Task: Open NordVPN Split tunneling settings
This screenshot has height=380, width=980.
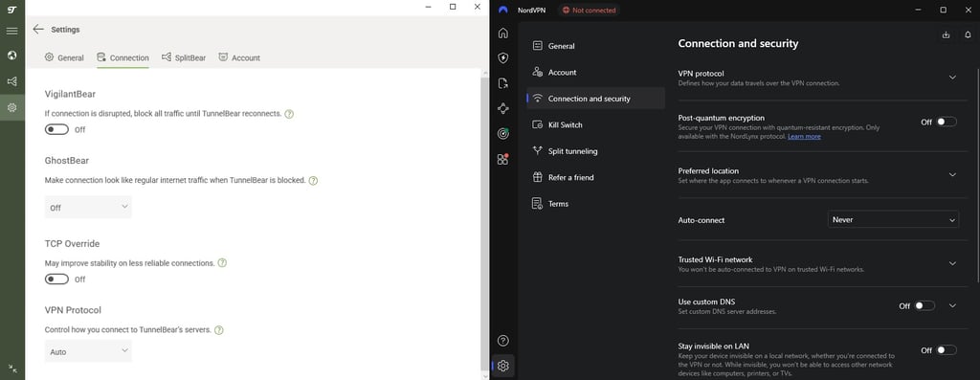Action: click(x=595, y=151)
